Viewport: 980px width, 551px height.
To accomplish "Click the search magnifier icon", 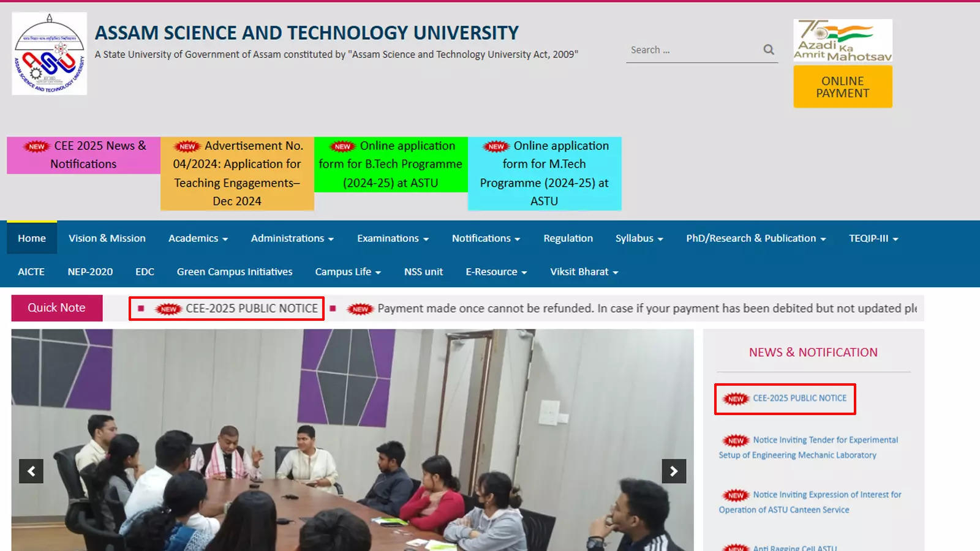I will pos(768,50).
